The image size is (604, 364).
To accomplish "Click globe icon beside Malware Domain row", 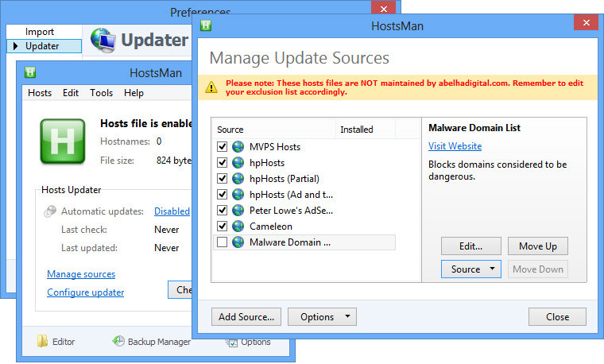I will coord(238,242).
